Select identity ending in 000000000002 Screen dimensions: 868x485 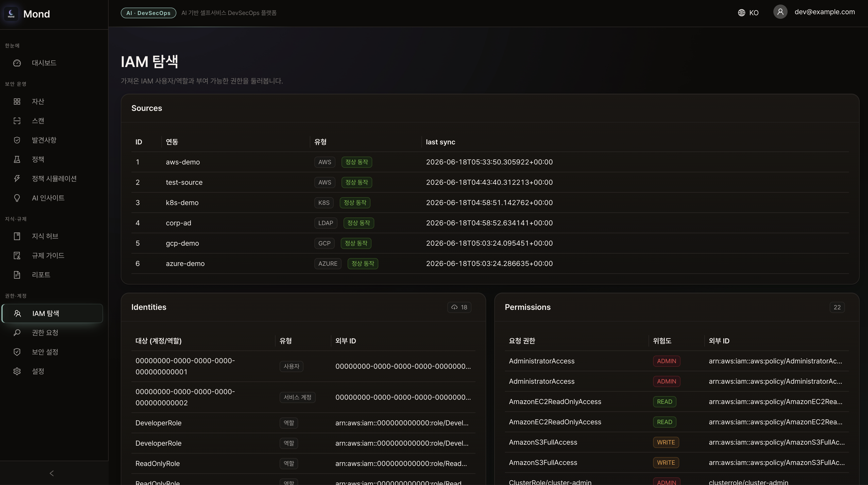pos(303,397)
